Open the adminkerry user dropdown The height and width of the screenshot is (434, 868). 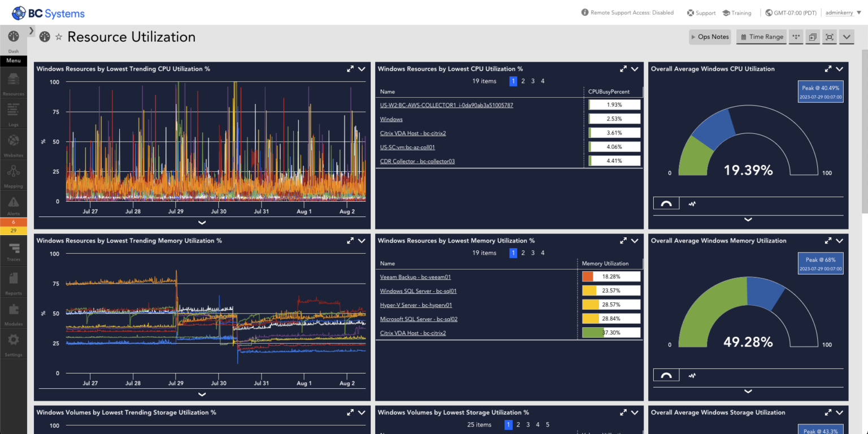[842, 12]
